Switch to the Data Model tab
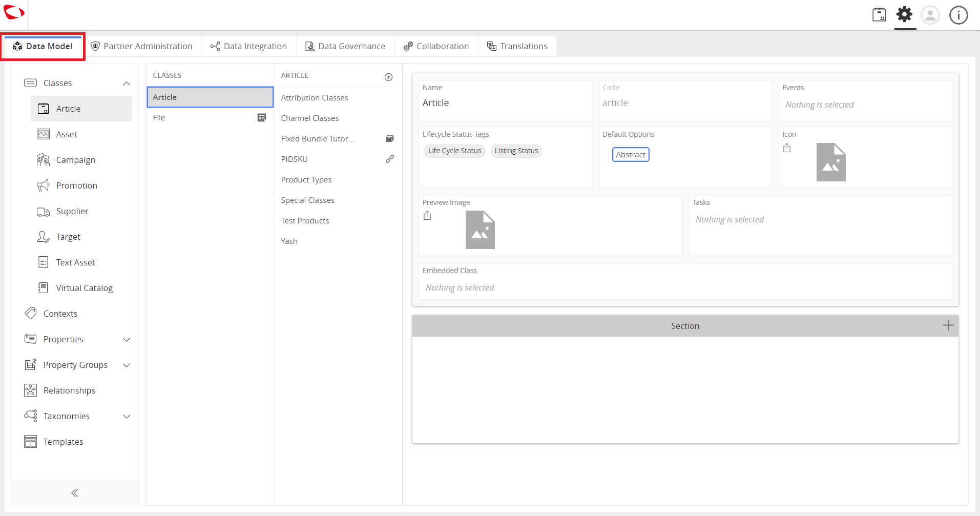The image size is (980, 516). pos(43,46)
